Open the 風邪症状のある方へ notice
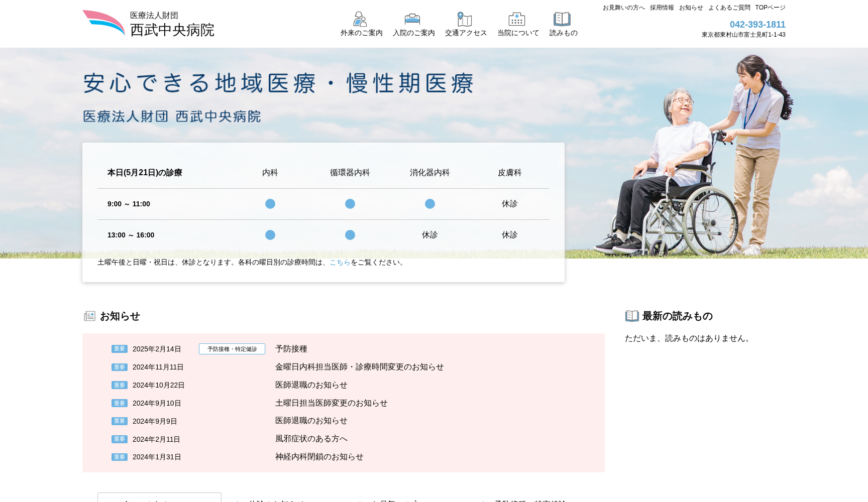Screen dimensions: 868x502 pos(311,439)
